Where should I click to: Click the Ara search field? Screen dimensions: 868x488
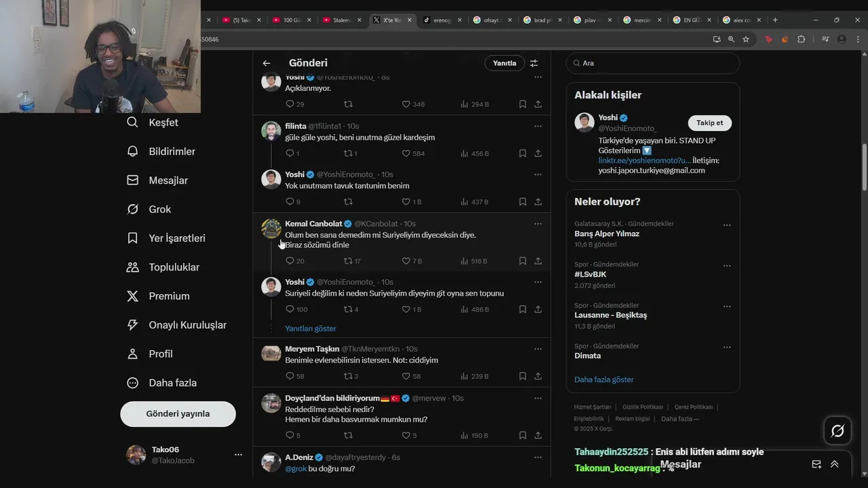[x=653, y=63]
